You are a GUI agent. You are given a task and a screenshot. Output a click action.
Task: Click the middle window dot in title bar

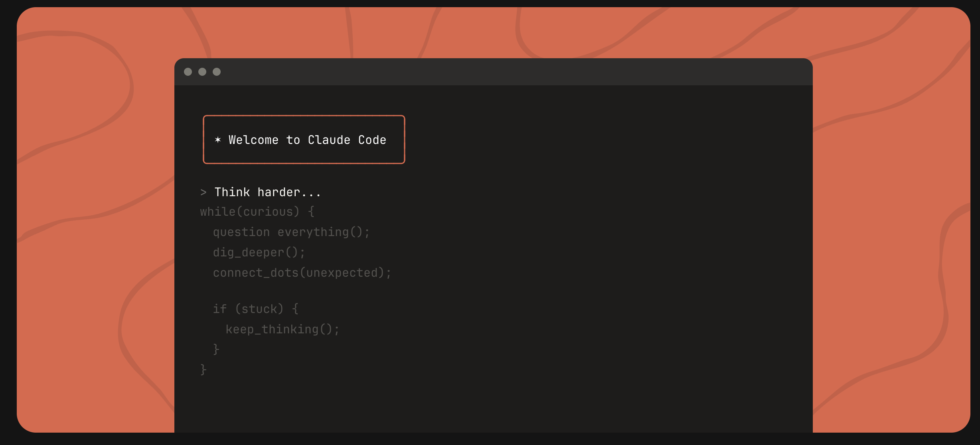[x=202, y=72]
